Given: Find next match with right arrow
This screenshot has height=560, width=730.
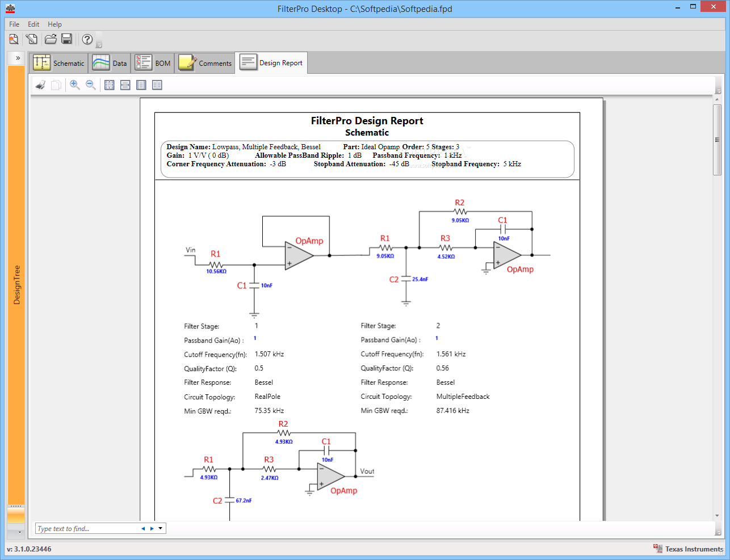Looking at the screenshot, I should 152,529.
